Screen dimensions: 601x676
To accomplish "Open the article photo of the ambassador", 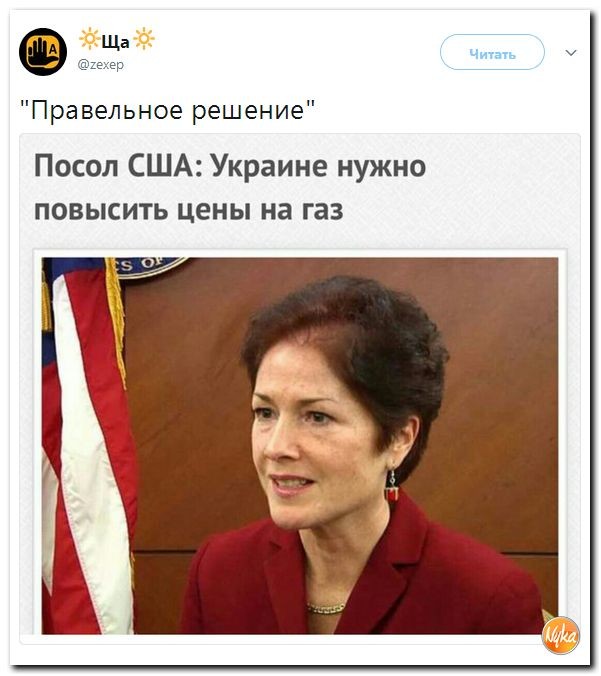I will (x=300, y=446).
